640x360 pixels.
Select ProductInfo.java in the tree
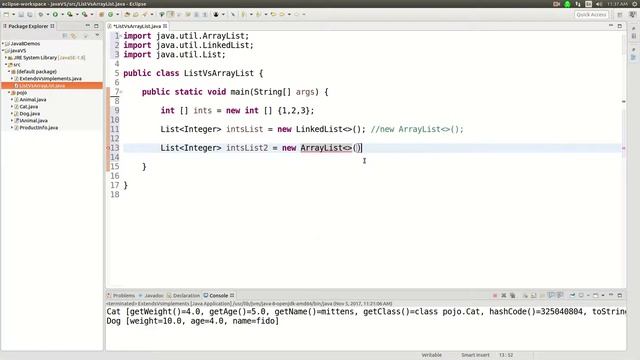38,127
